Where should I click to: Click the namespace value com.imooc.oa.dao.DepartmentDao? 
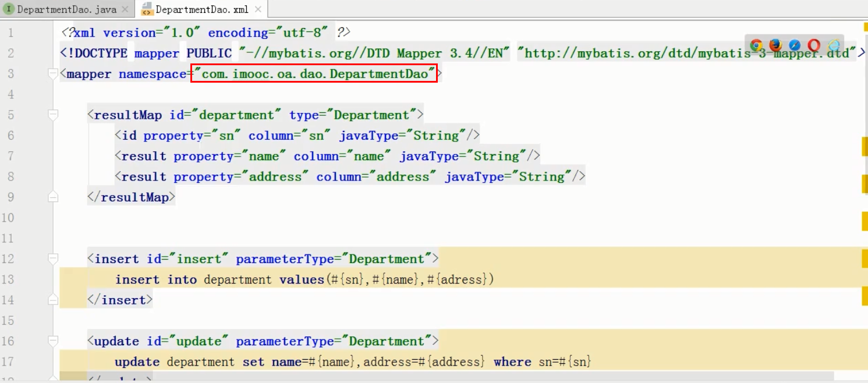tap(314, 74)
